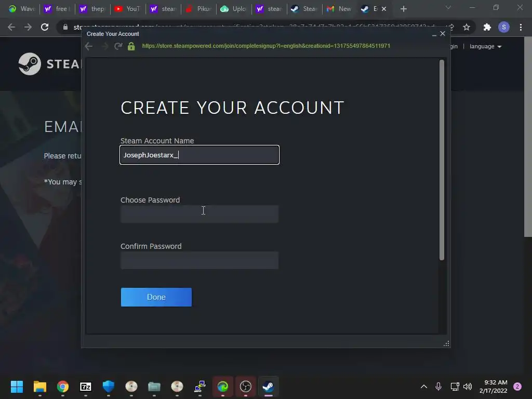
Task: Switch to the Pikun tab
Action: pyautogui.click(x=199, y=9)
